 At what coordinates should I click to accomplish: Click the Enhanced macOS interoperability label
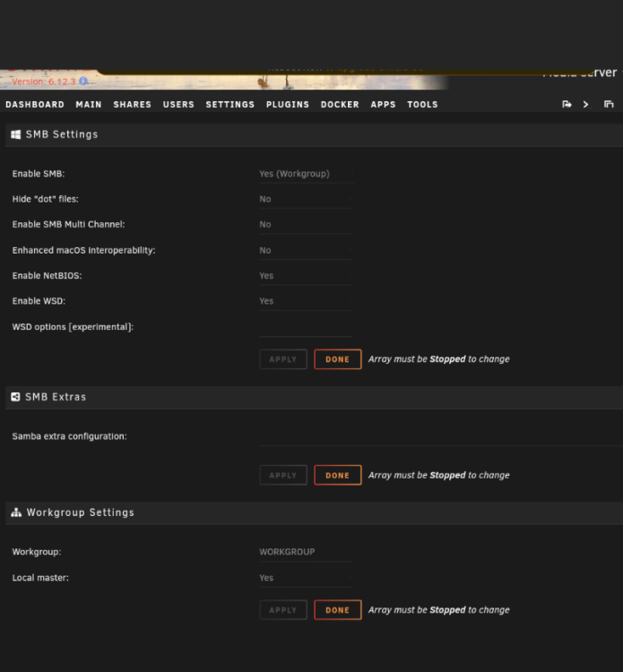[84, 250]
